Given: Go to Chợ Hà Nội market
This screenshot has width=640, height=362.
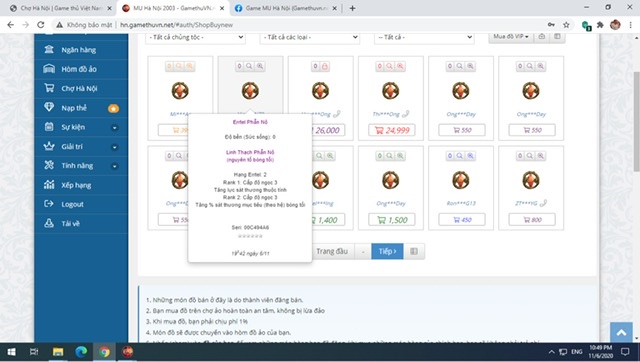Looking at the screenshot, I should 81,88.
